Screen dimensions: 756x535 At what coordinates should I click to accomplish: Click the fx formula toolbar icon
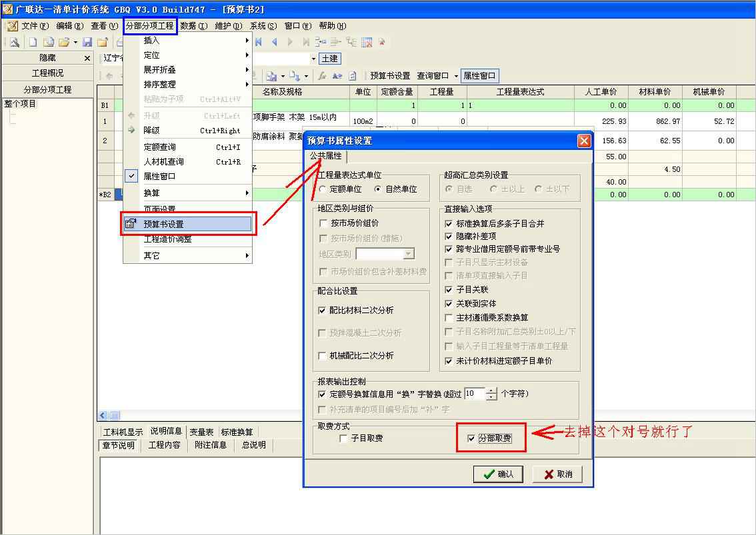pyautogui.click(x=322, y=76)
